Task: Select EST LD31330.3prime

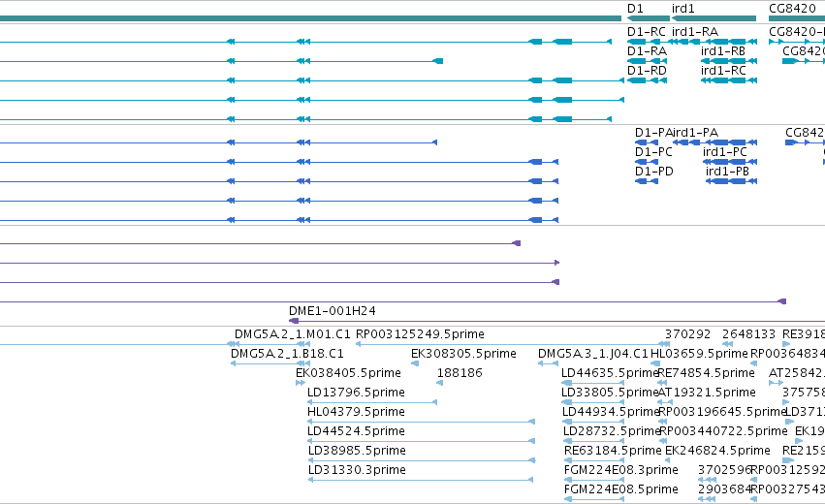Action: pyautogui.click(x=357, y=470)
